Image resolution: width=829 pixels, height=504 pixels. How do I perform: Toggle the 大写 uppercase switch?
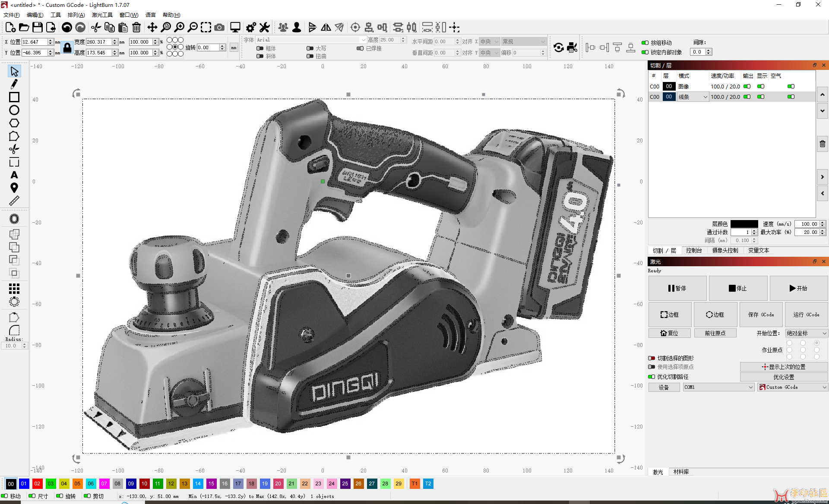[x=310, y=48]
